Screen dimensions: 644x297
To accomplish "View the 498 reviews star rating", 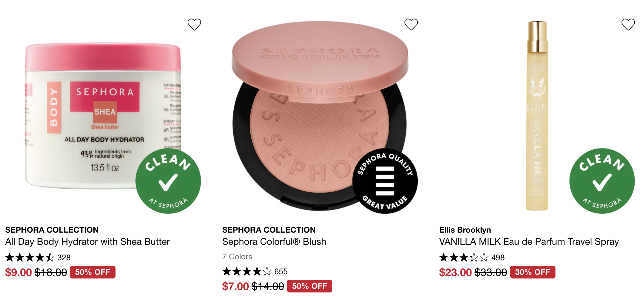I will [472, 258].
